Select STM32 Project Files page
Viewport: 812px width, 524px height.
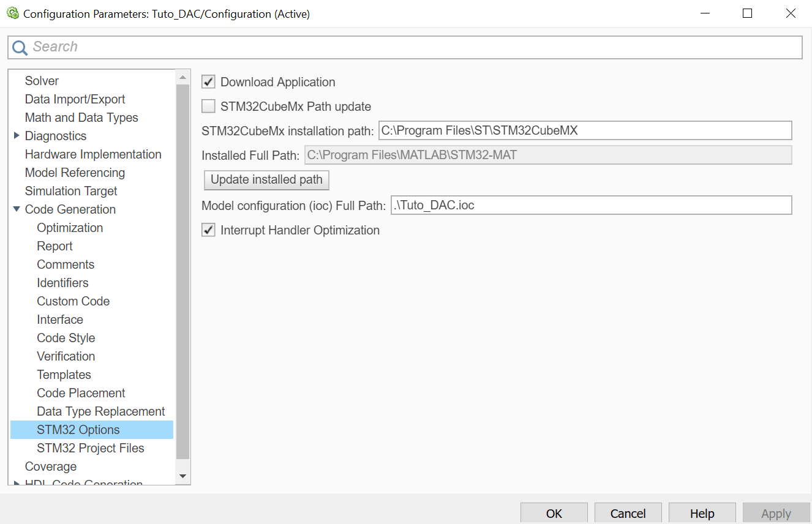click(90, 448)
